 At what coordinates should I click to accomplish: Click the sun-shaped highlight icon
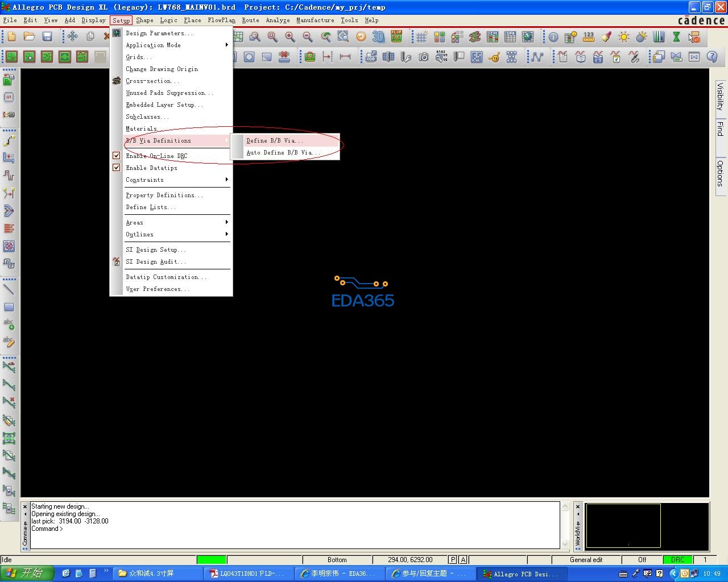click(x=624, y=37)
